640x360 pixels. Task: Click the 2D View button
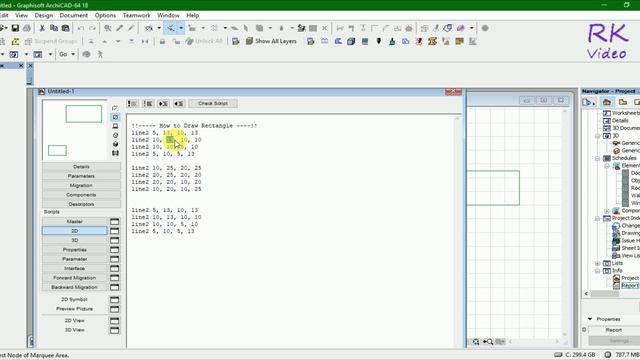(75, 320)
